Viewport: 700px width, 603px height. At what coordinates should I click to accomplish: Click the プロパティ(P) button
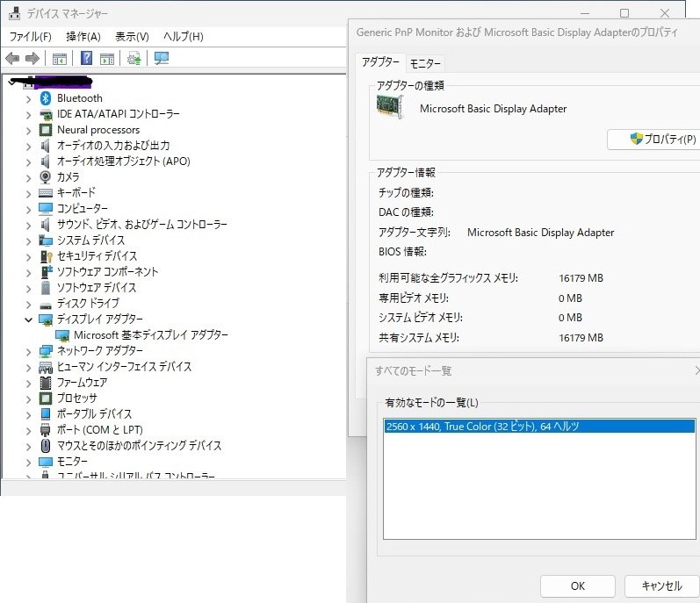[x=653, y=140]
